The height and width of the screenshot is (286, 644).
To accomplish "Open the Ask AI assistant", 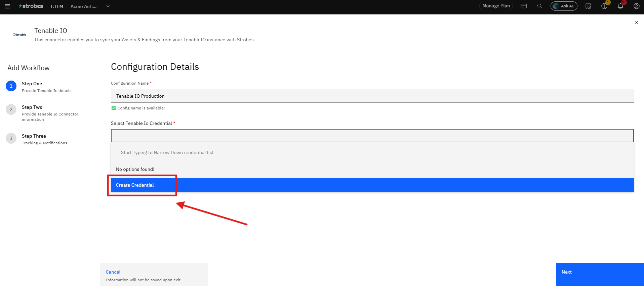I will [x=564, y=6].
